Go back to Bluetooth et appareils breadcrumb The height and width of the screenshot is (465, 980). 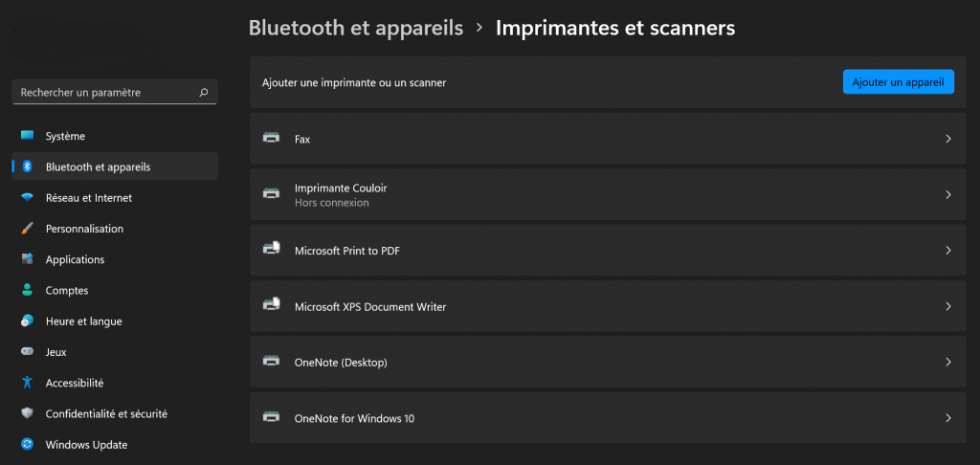[356, 28]
